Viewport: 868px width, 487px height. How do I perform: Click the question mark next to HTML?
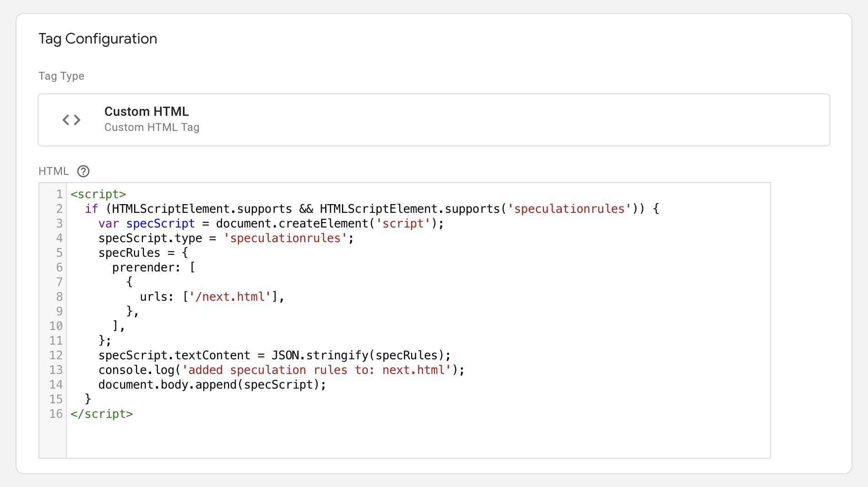[83, 171]
